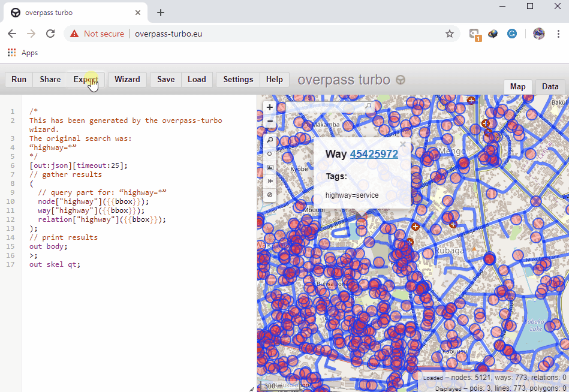Click the Grammarly extension icon
This screenshot has width=569, height=392.
513,34
